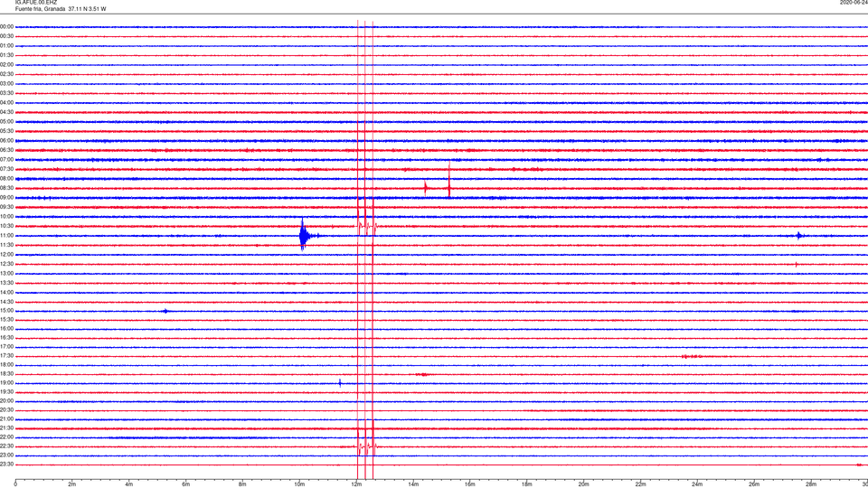Click the 16m tick label on time axis
The image size is (868, 488).
(470, 484)
